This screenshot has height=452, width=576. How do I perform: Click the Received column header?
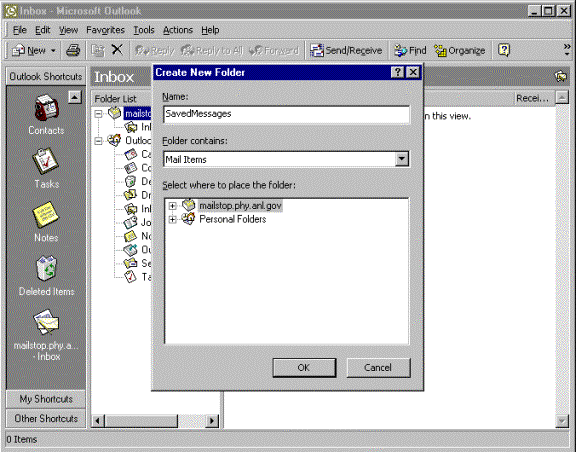point(533,98)
